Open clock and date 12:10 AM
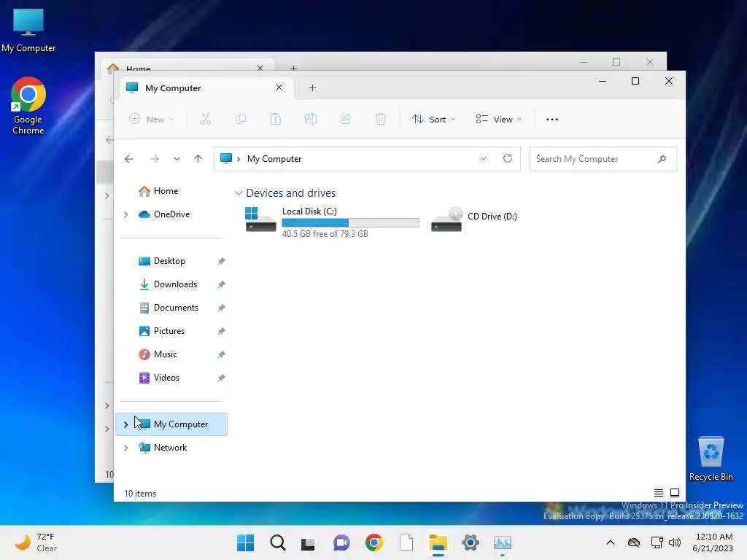Image resolution: width=747 pixels, height=560 pixels. tap(713, 542)
